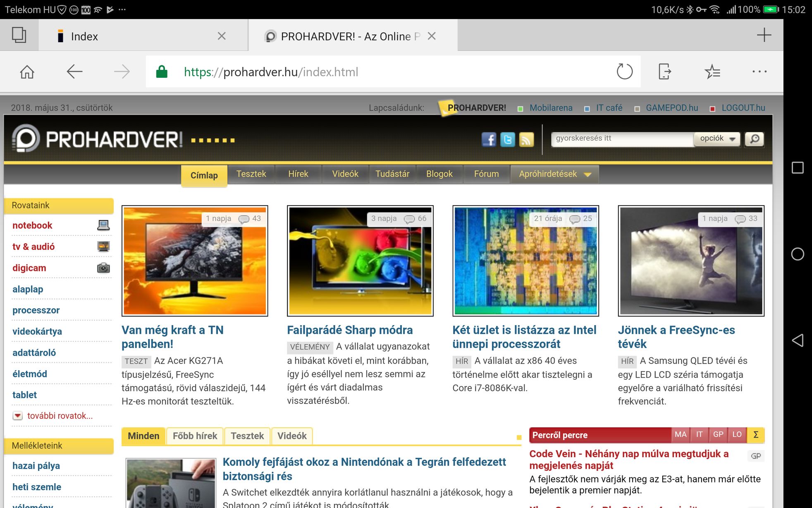Expand további rovatok... section list
This screenshot has height=508, width=812.
53,416
